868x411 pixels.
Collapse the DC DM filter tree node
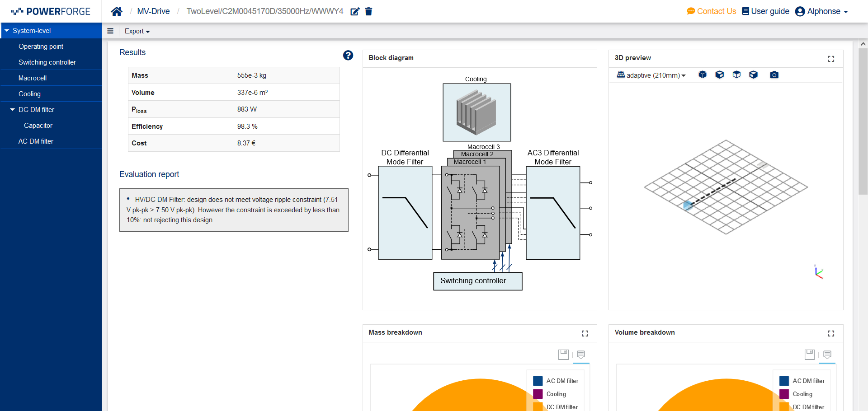tap(13, 110)
